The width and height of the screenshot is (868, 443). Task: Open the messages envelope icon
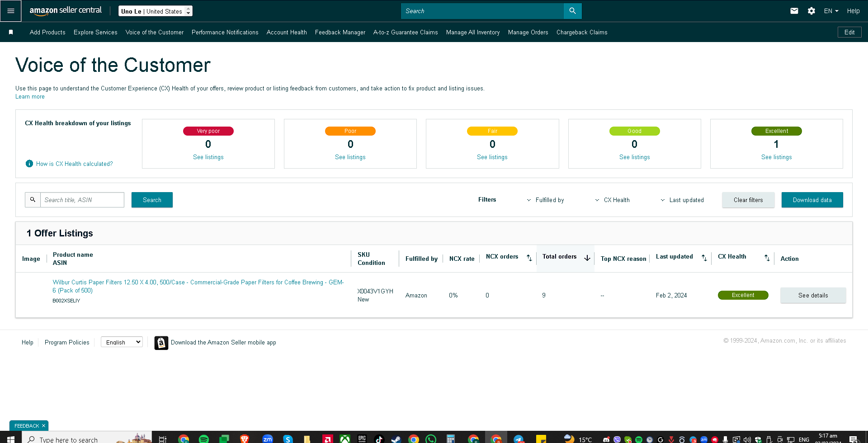point(794,11)
